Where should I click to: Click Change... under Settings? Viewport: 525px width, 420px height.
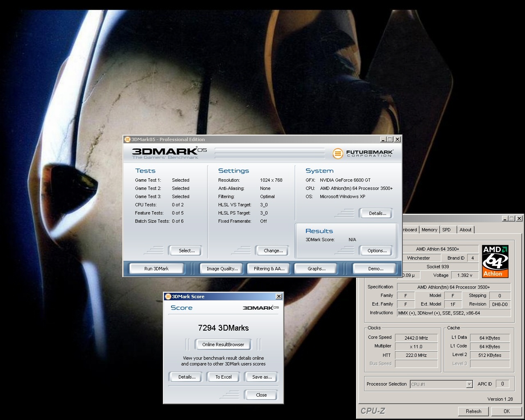pyautogui.click(x=273, y=251)
